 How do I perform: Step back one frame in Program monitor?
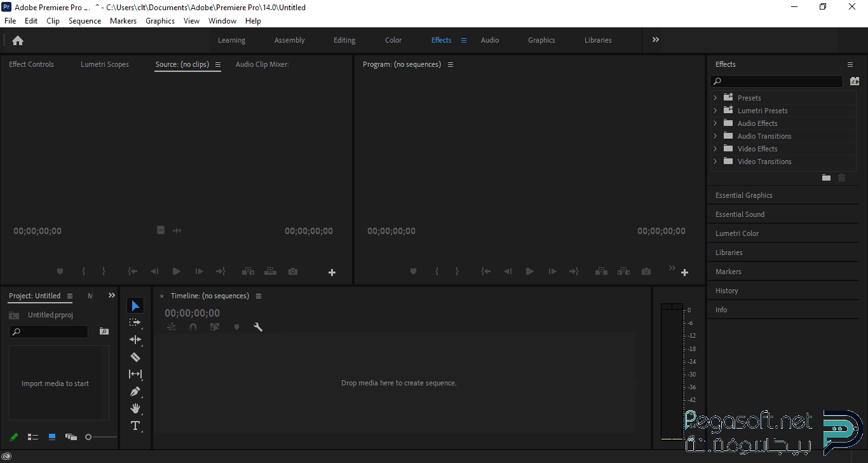click(x=507, y=272)
